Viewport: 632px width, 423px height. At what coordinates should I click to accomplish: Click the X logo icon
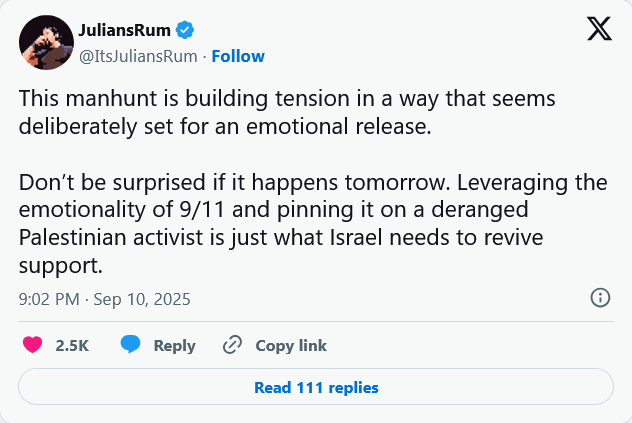pos(599,31)
